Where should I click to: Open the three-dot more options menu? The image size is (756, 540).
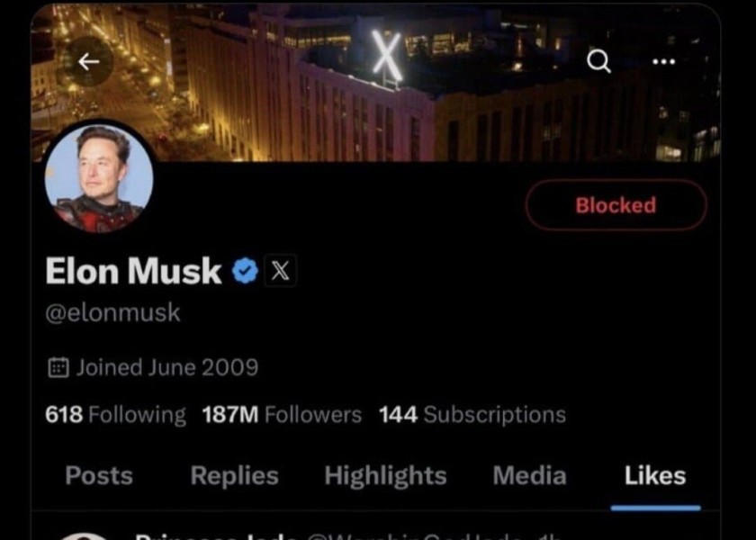tap(663, 61)
